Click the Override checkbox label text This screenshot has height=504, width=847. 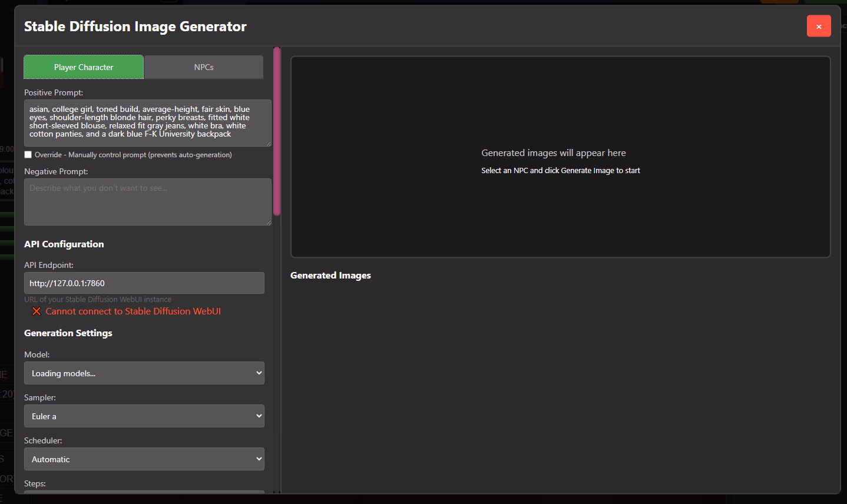point(133,155)
